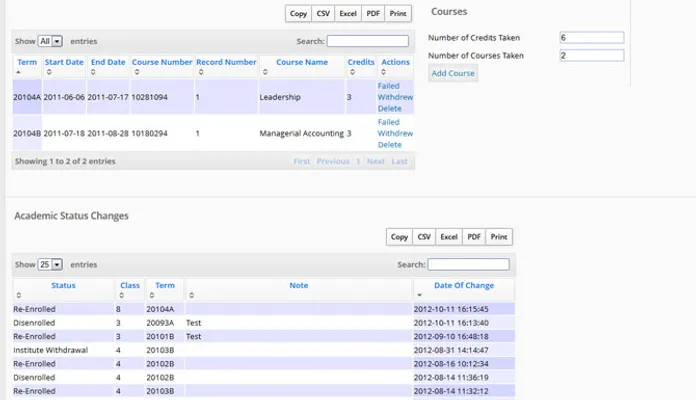Click PDF button in Academic Status Changes
Screen dimensions: 696x400
(474, 237)
